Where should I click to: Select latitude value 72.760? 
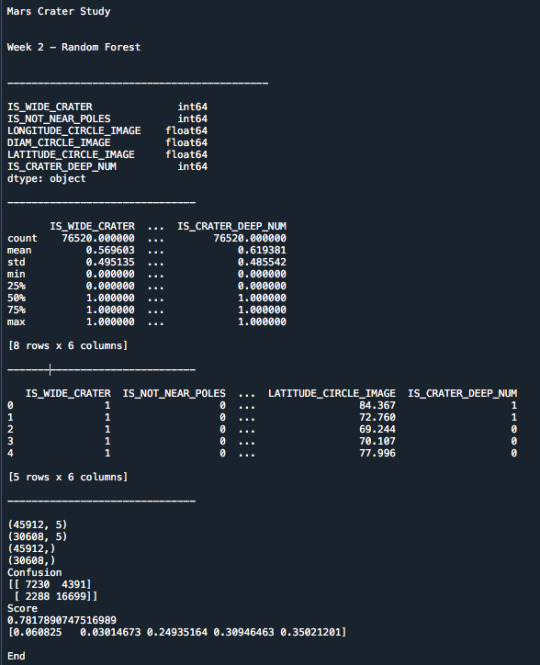point(377,417)
